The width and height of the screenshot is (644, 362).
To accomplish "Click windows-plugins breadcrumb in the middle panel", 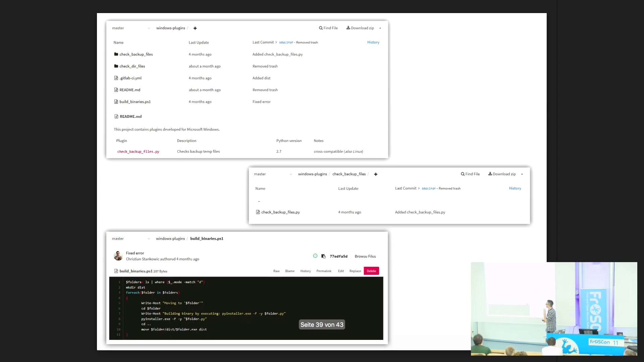I will click(312, 174).
